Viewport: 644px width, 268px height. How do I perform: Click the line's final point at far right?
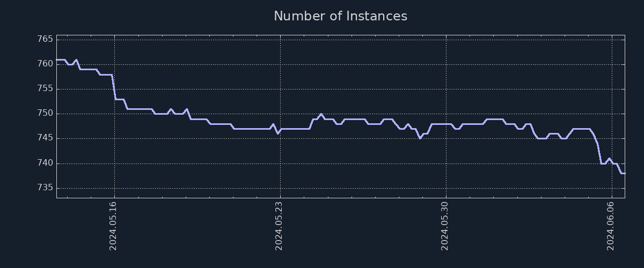coord(624,173)
